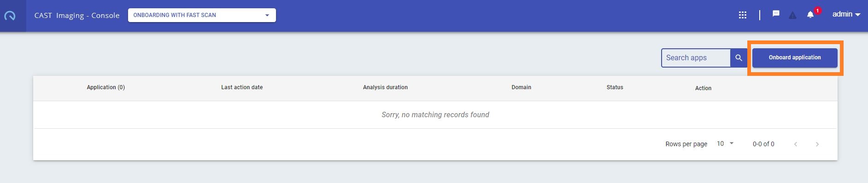Click the Action column header

[703, 88]
